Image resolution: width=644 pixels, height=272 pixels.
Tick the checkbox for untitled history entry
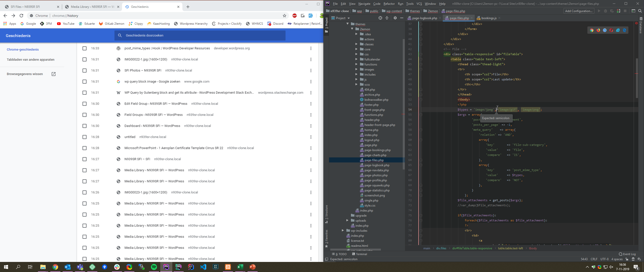point(85,137)
